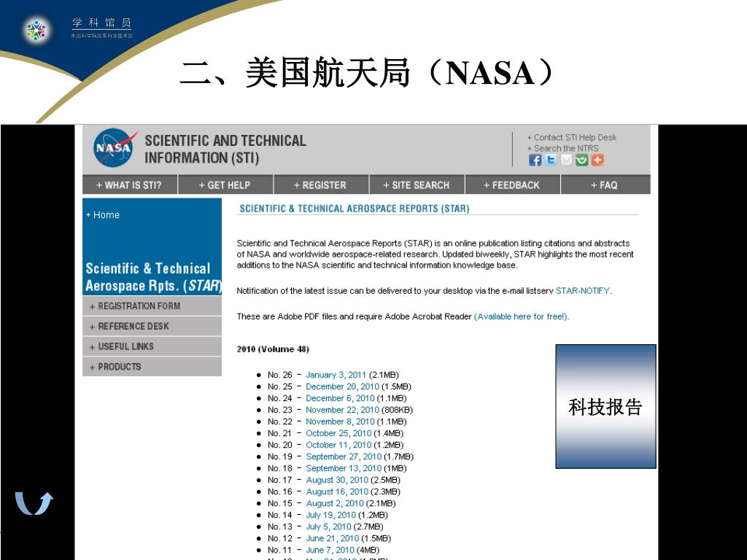Screen dimensions: 747x560
Task: Open the STAR-NOTIFY listserv link
Action: tap(583, 290)
